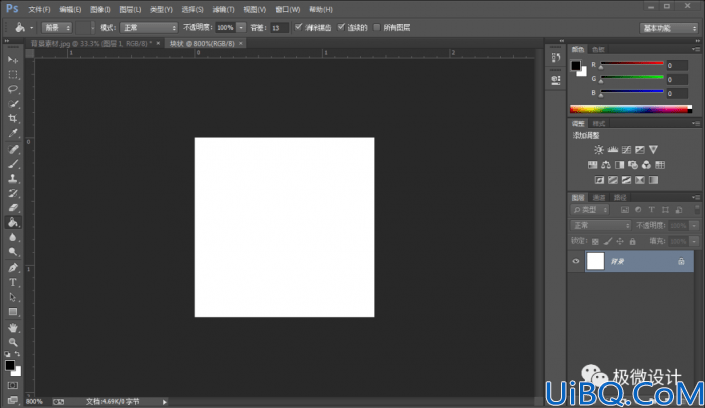The height and width of the screenshot is (408, 705).
Task: Switch to the 背景素材.jpg document tab
Action: click(91, 44)
